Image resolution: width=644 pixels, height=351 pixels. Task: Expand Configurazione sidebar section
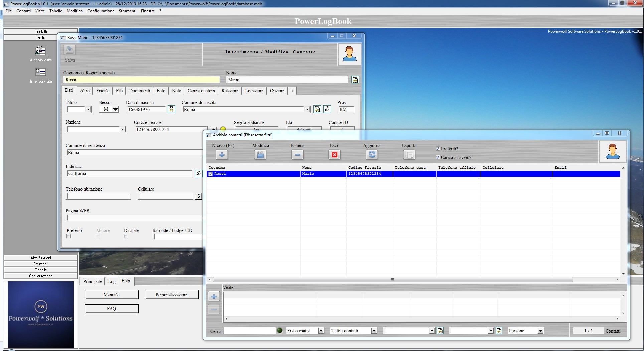click(x=41, y=276)
